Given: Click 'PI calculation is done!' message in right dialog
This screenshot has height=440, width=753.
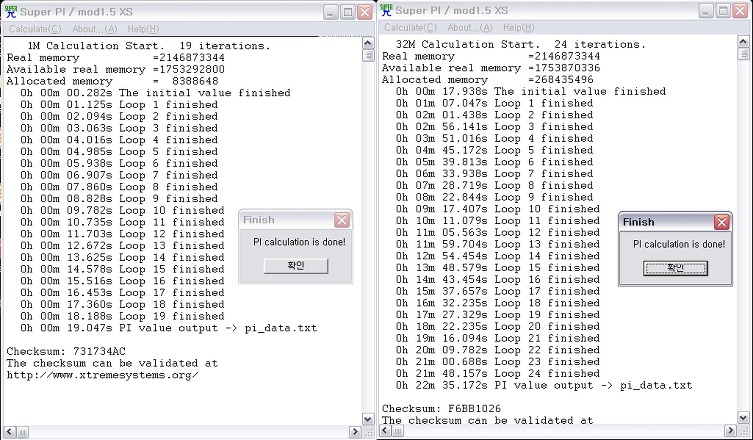Looking at the screenshot, I should 679,244.
